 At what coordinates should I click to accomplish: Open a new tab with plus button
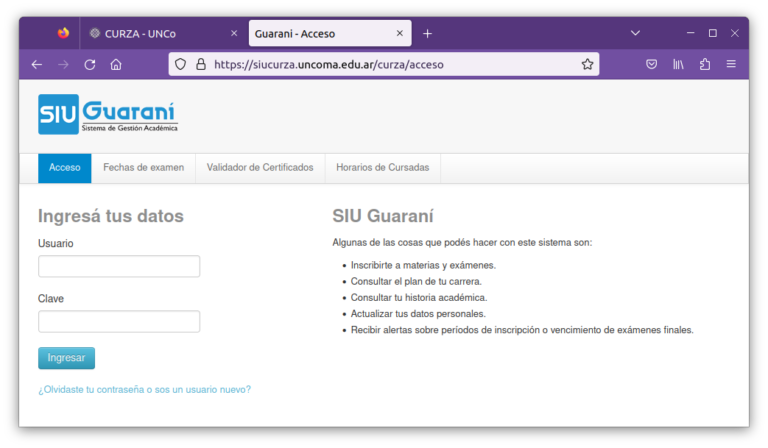coord(427,33)
